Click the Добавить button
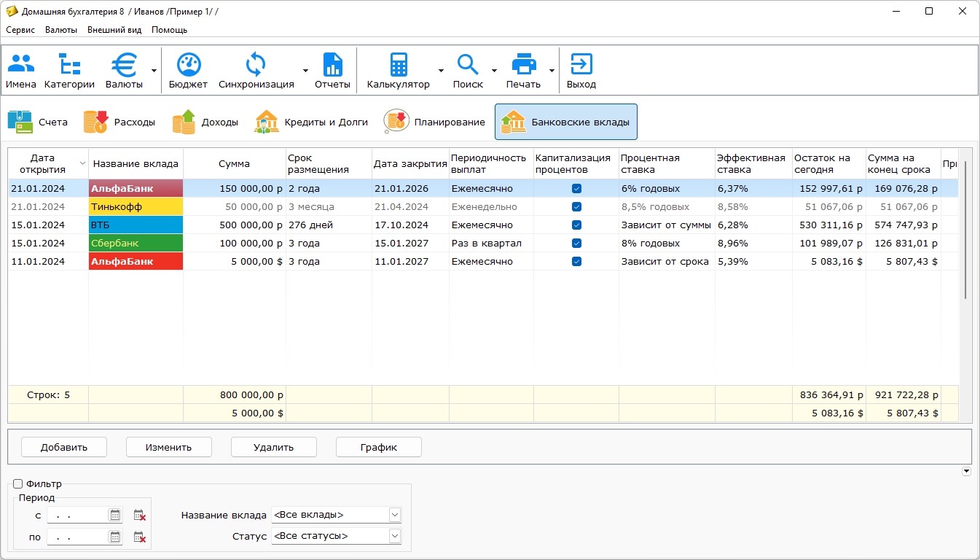The height and width of the screenshot is (560, 980). pos(64,447)
